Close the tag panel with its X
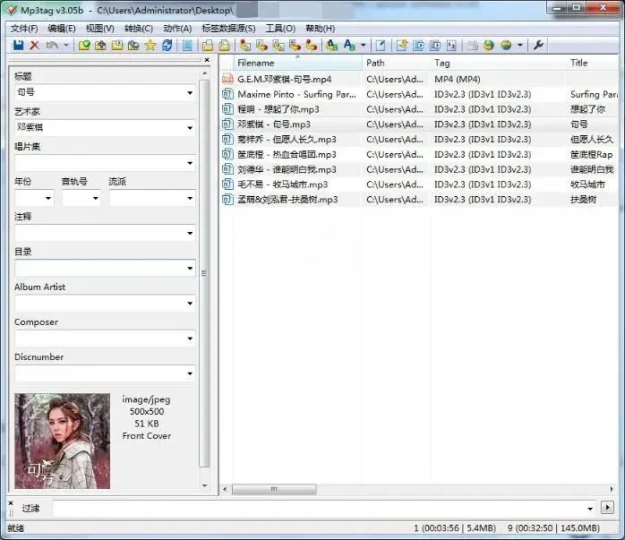The image size is (625, 540). (206, 60)
